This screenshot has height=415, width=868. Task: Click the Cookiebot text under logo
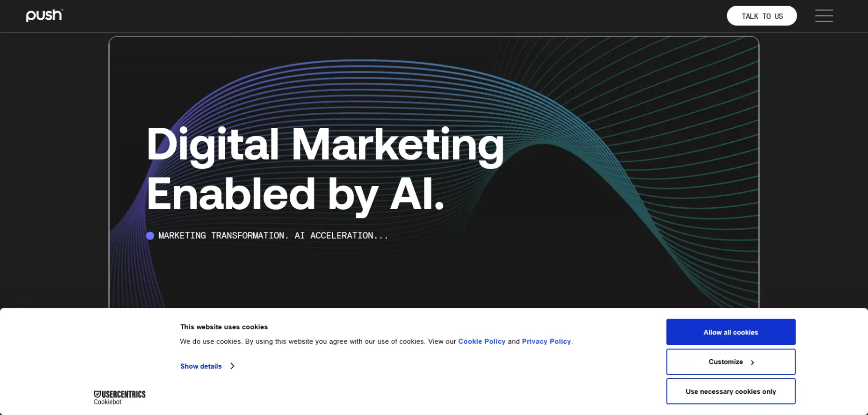[x=108, y=402]
